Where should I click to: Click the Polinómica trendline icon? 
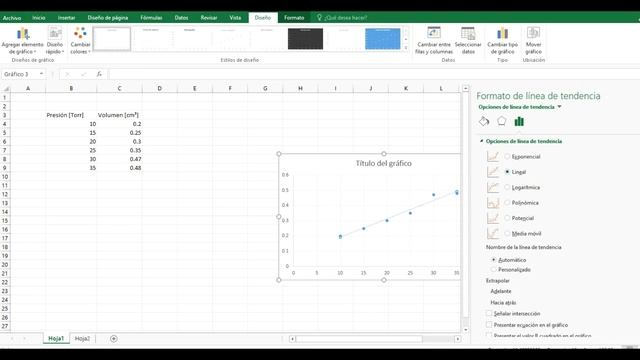click(x=493, y=203)
